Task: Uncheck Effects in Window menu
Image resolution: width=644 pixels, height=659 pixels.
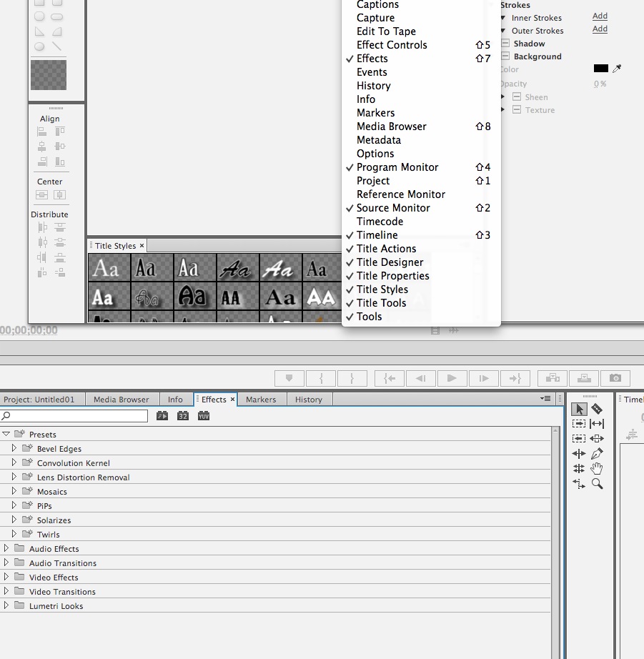Action: [x=421, y=59]
